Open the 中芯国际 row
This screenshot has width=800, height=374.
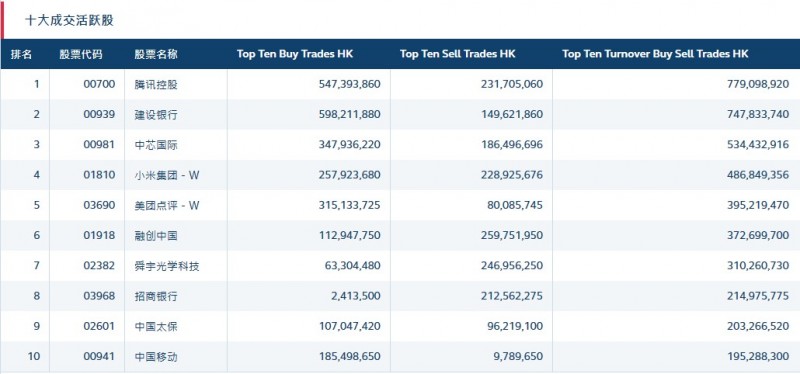(x=400, y=145)
